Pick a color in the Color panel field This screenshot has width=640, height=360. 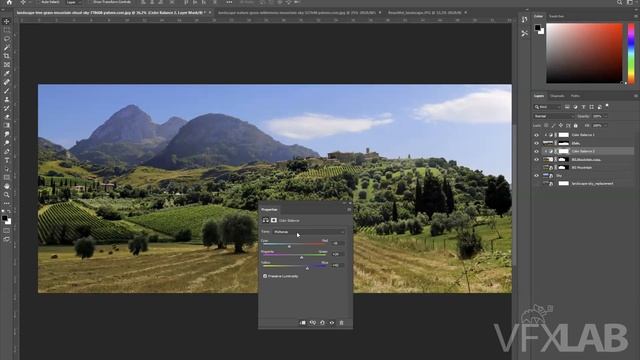[584, 53]
